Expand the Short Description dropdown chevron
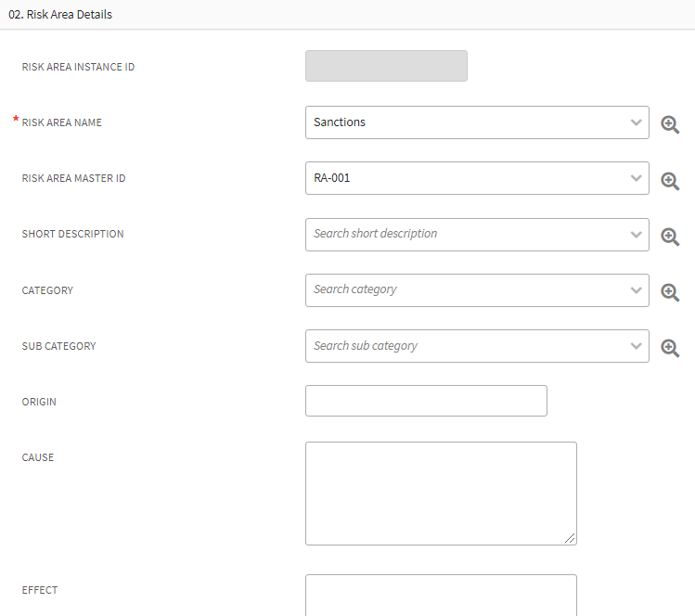This screenshot has width=695, height=616. [636, 234]
